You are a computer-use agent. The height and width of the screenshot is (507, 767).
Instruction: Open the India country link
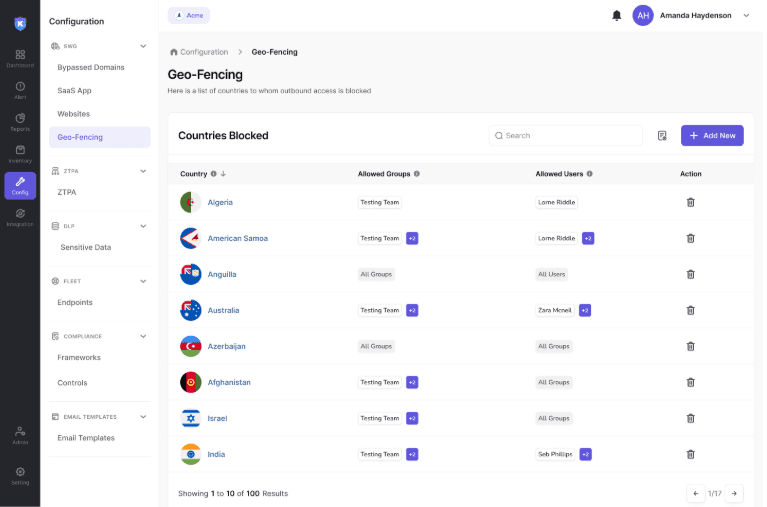[x=216, y=454]
